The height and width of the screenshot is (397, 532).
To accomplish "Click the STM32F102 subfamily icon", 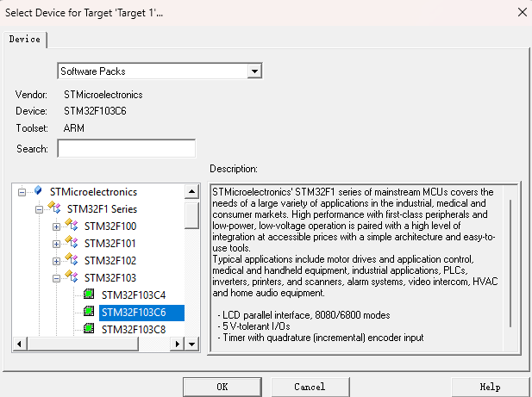I will point(72,259).
